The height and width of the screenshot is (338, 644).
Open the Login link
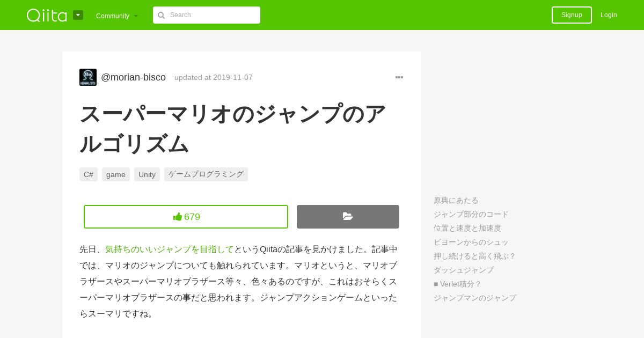point(609,15)
